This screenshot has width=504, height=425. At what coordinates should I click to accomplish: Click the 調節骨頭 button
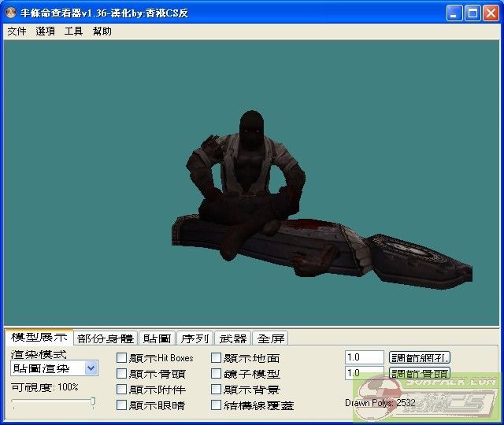pos(420,373)
